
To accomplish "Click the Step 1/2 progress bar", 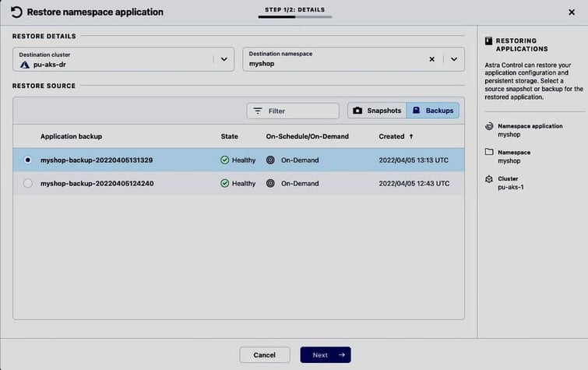I will tap(294, 16).
